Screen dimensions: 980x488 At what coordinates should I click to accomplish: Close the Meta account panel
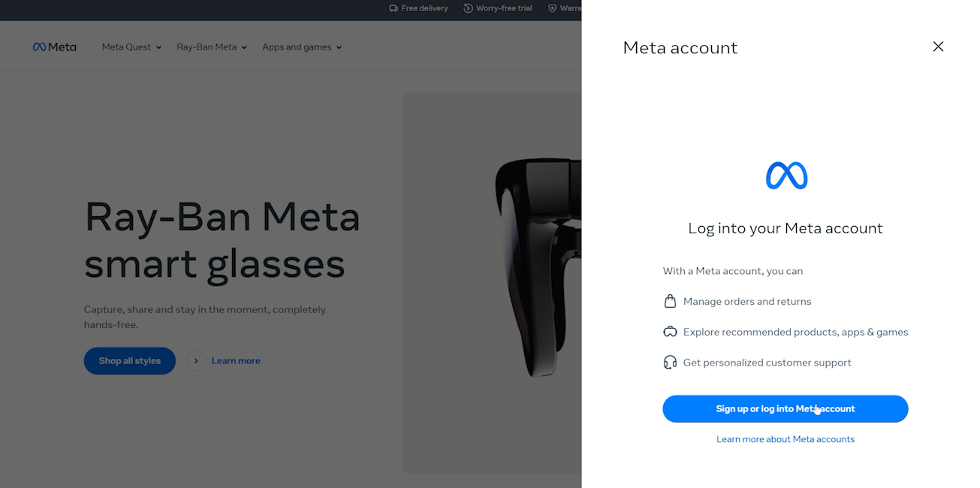click(938, 47)
